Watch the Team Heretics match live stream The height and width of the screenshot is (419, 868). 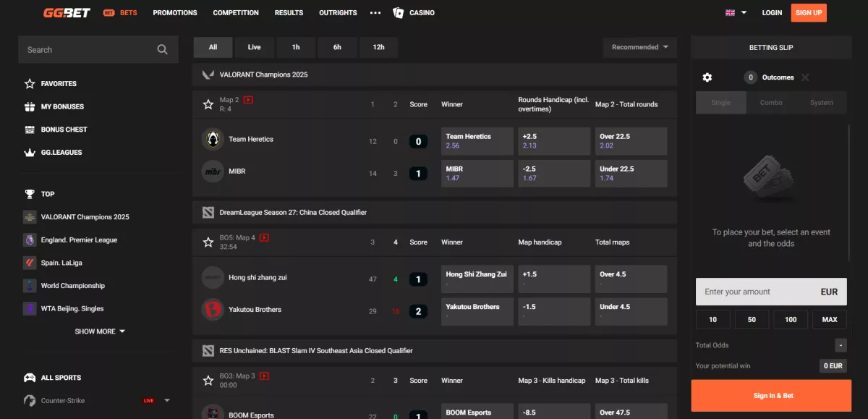(248, 100)
